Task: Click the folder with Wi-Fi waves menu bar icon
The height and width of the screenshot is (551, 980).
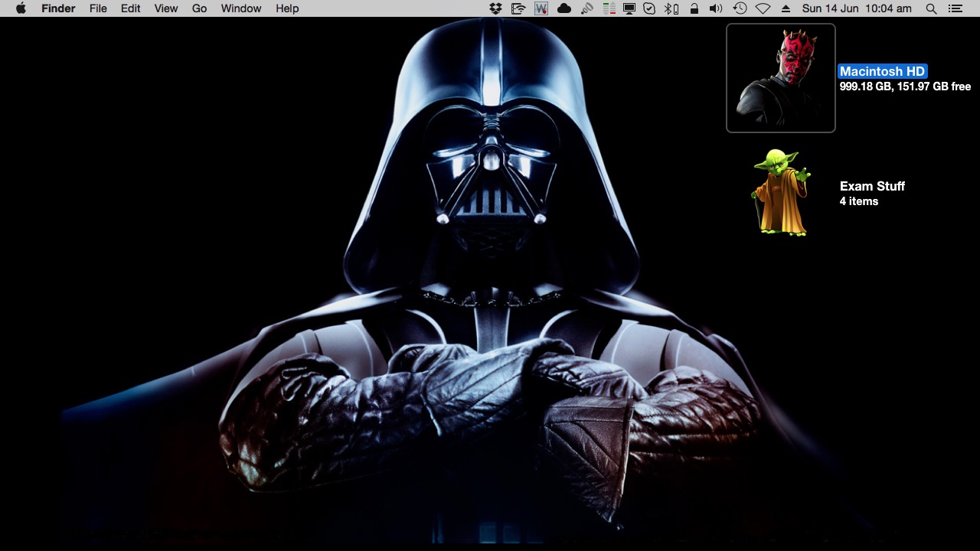Action: [518, 8]
